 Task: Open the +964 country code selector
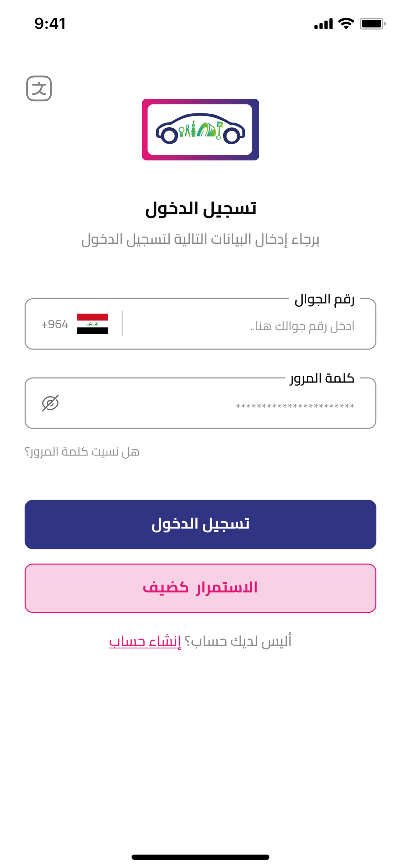click(55, 324)
